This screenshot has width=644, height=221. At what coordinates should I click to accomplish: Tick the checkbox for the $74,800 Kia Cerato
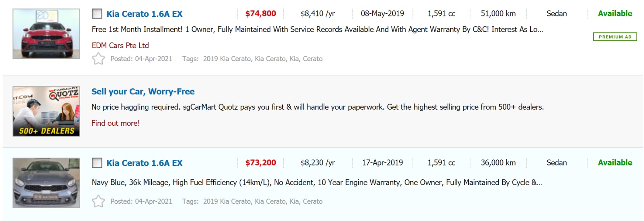[x=97, y=14]
